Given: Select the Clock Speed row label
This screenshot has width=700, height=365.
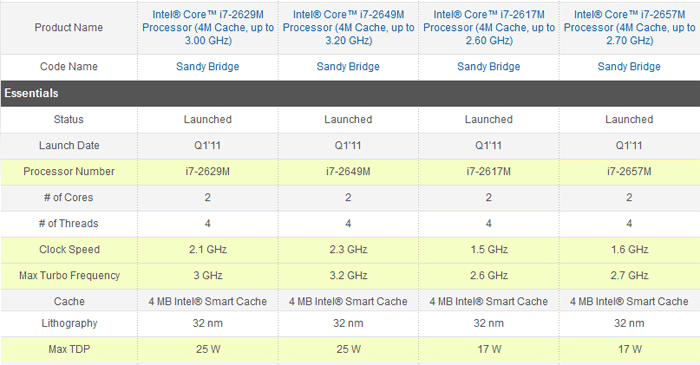Looking at the screenshot, I should point(69,249).
